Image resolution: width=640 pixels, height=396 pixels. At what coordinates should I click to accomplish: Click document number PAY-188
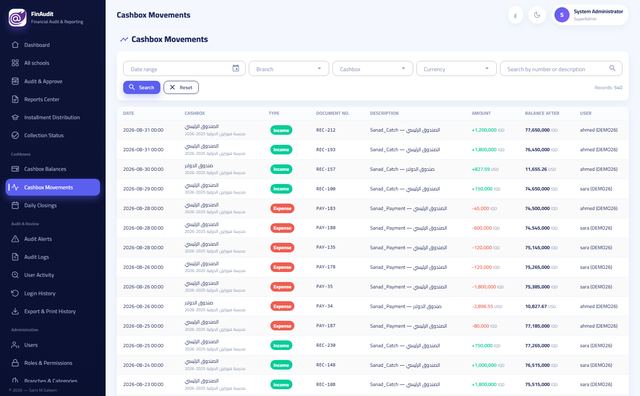[326, 228]
